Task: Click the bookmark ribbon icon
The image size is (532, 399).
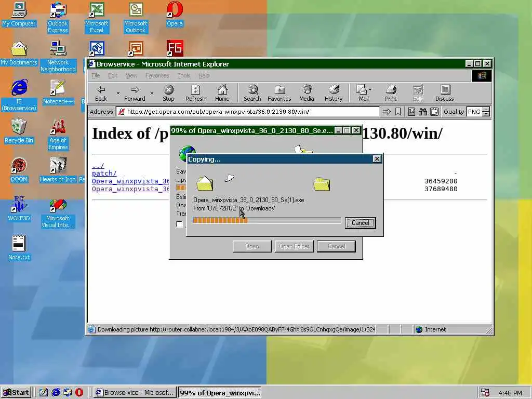Action: tap(398, 112)
